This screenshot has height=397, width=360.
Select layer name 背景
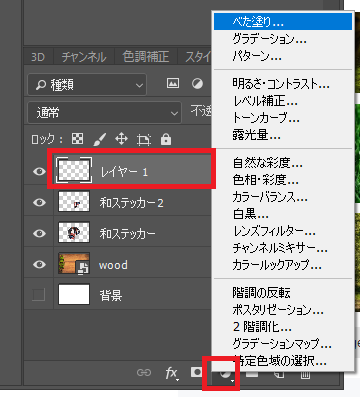point(110,295)
